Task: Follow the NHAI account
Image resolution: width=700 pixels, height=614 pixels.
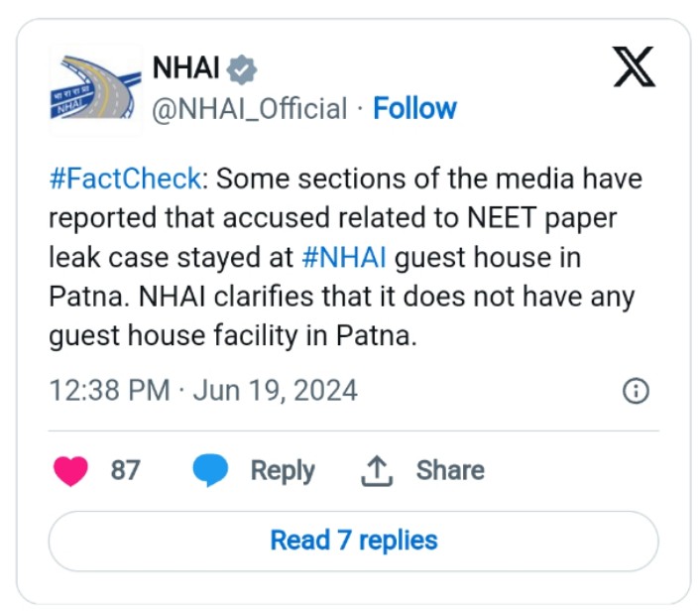Action: tap(414, 108)
